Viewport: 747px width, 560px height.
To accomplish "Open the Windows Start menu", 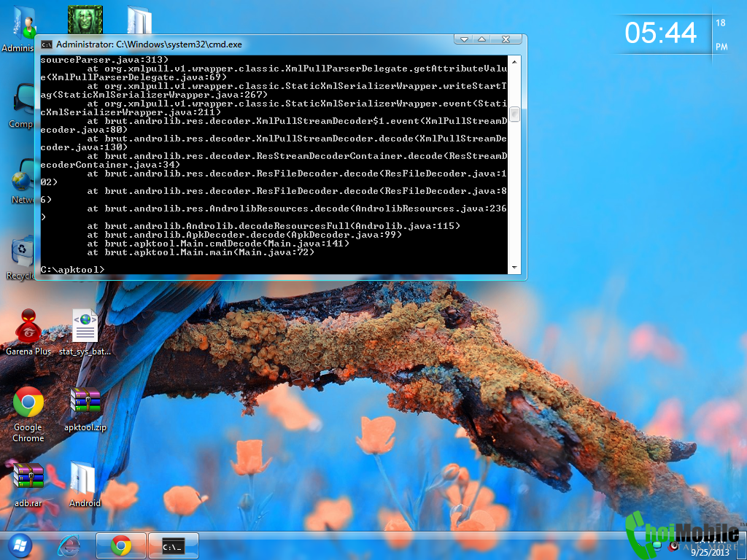I will pyautogui.click(x=20, y=545).
